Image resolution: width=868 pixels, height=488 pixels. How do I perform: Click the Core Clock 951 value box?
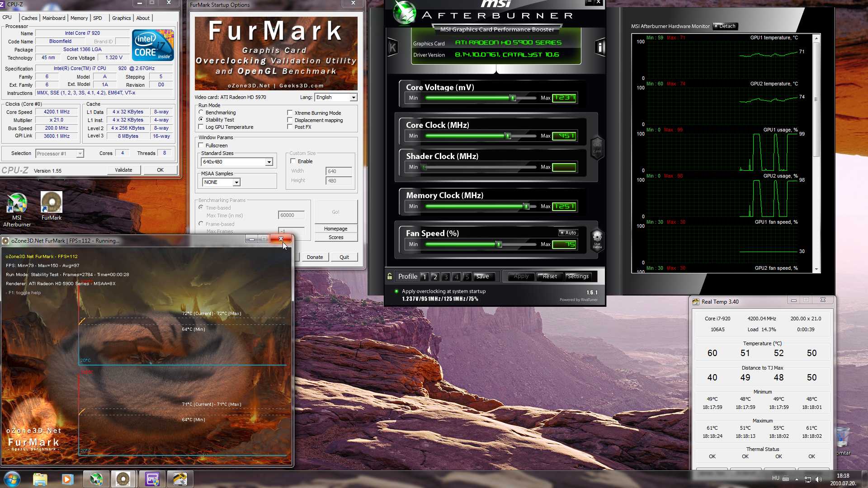(x=564, y=136)
